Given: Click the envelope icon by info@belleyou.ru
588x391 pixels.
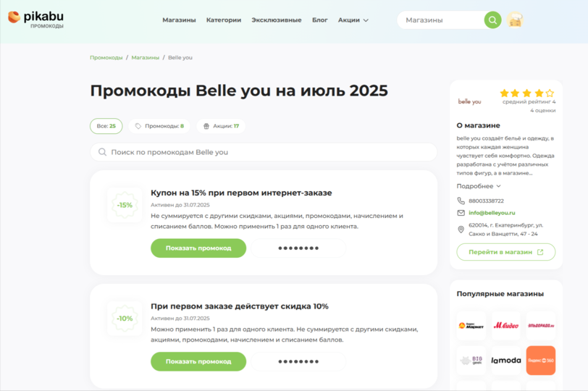Looking at the screenshot, I should pos(461,213).
